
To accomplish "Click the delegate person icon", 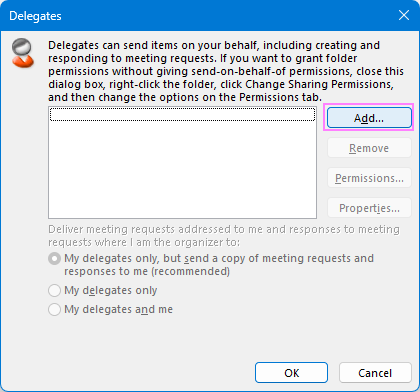I will [22, 53].
